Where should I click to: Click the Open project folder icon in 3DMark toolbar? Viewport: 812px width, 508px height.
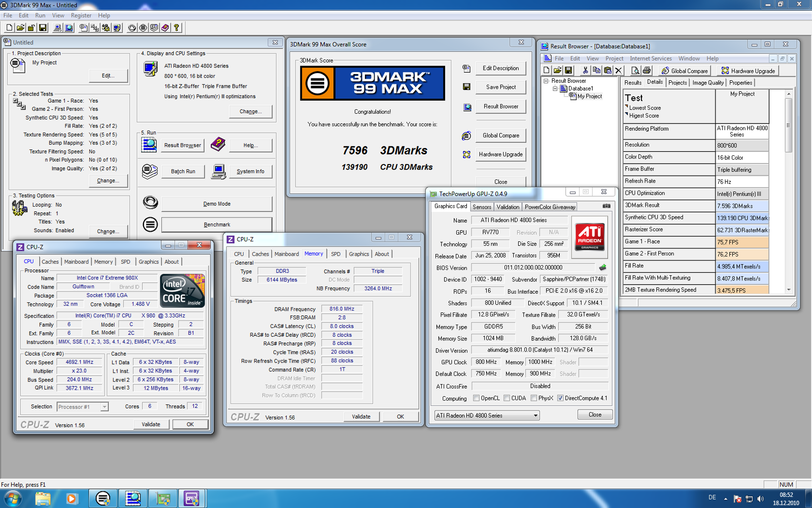20,28
